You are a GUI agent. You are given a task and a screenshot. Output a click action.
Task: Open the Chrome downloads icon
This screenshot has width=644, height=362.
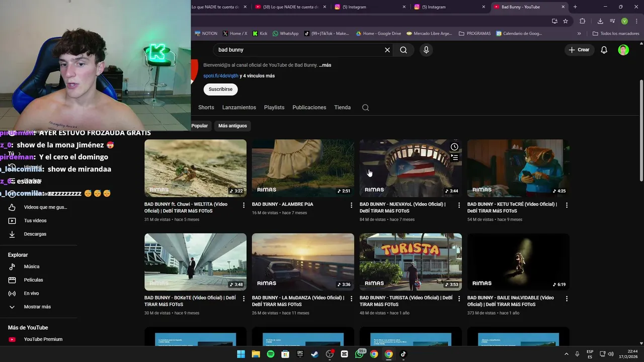coord(600,21)
